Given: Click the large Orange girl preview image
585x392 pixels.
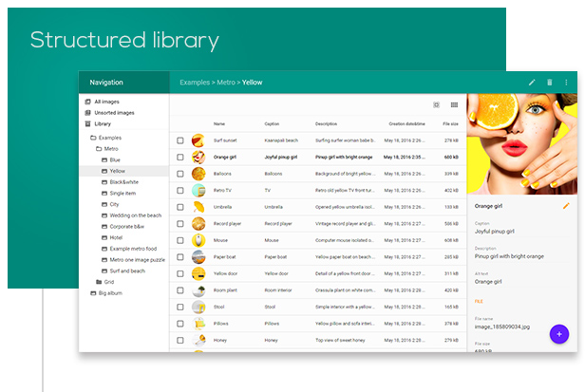Looking at the screenshot, I should tap(522, 144).
